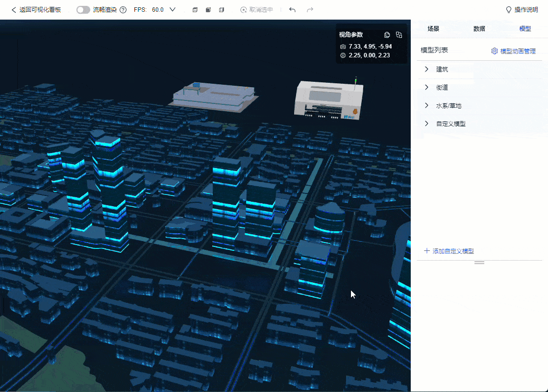The width and height of the screenshot is (548, 392).
Task: Expand the 街道 model group
Action: [x=426, y=87]
